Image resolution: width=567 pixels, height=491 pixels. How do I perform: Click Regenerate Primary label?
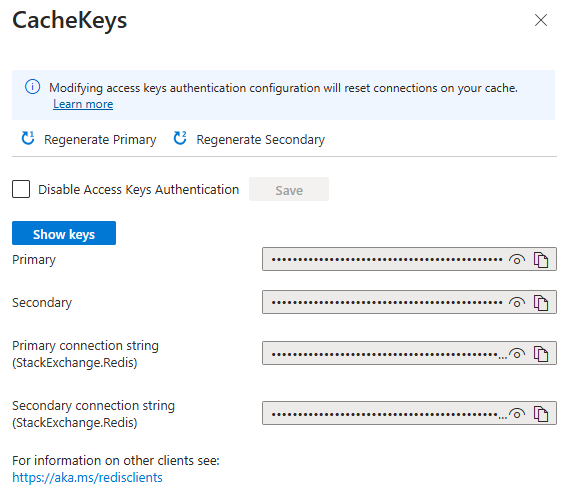(x=100, y=140)
